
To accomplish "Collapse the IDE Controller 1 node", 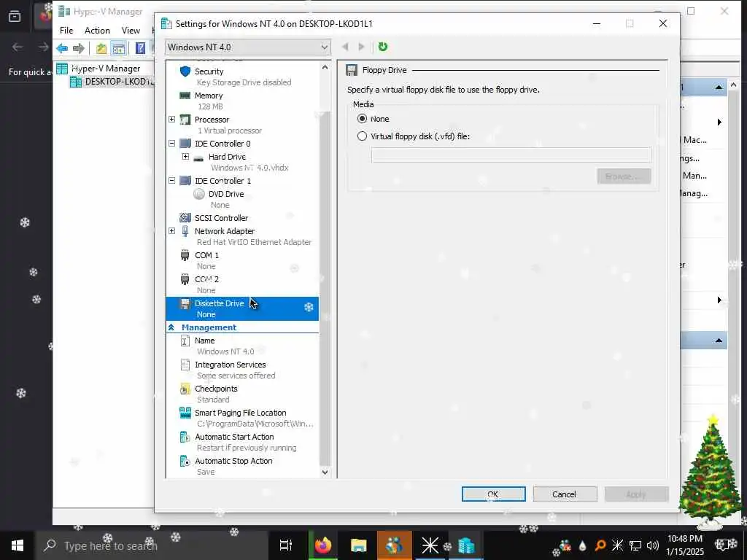I will pos(172,181).
